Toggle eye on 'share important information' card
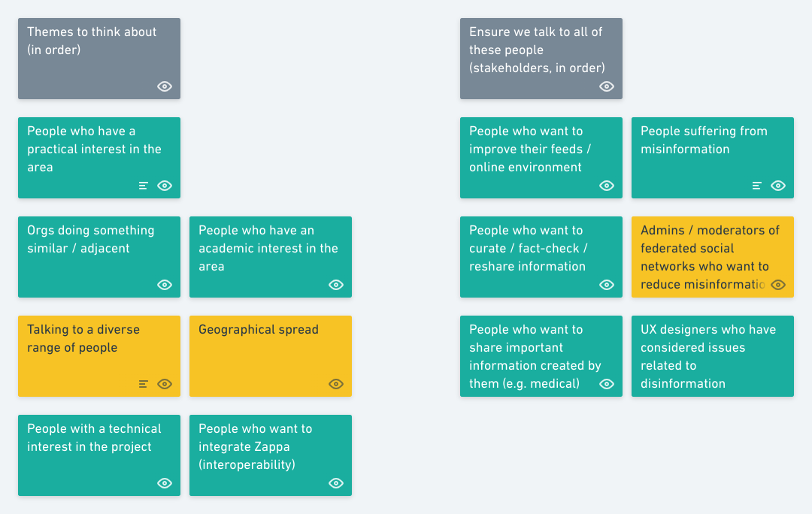Screen dimensions: 812x514 click(x=607, y=384)
